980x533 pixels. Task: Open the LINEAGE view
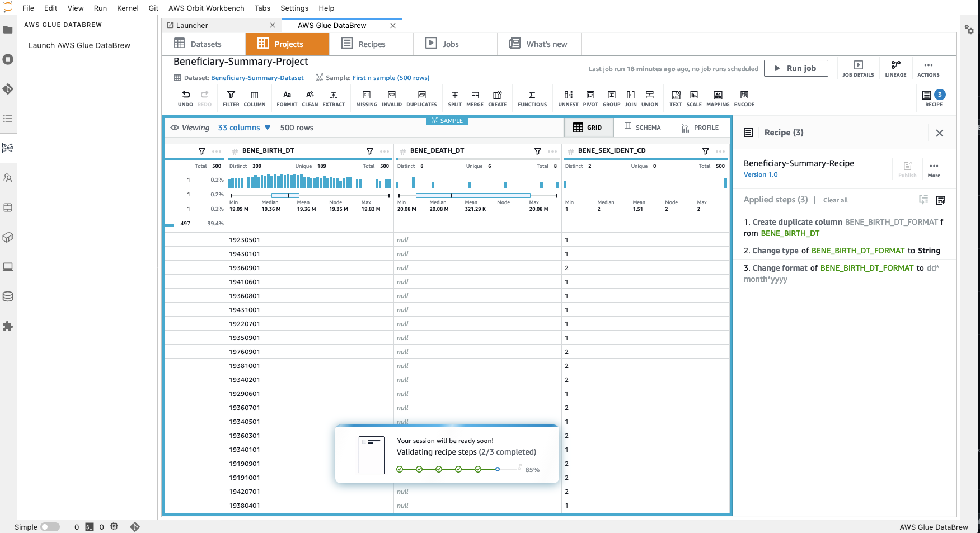coord(895,68)
